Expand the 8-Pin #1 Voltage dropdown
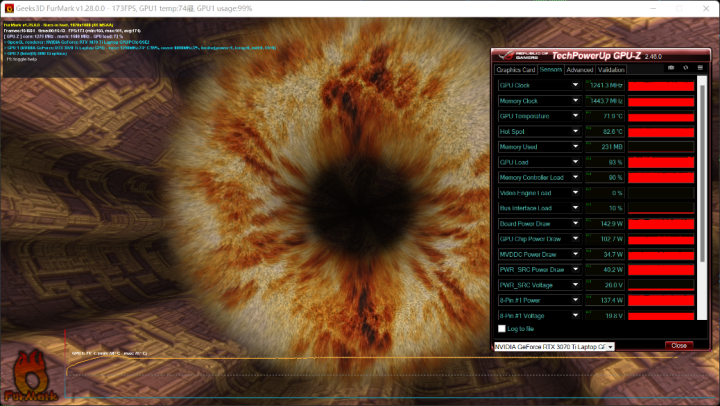This screenshot has width=720, height=406. [x=575, y=316]
